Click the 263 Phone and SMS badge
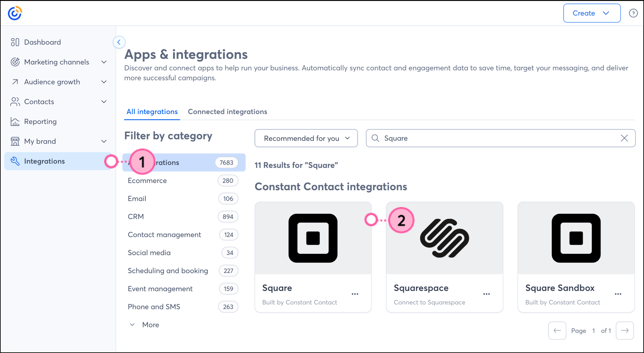Viewport: 644px width, 353px height. tap(228, 307)
